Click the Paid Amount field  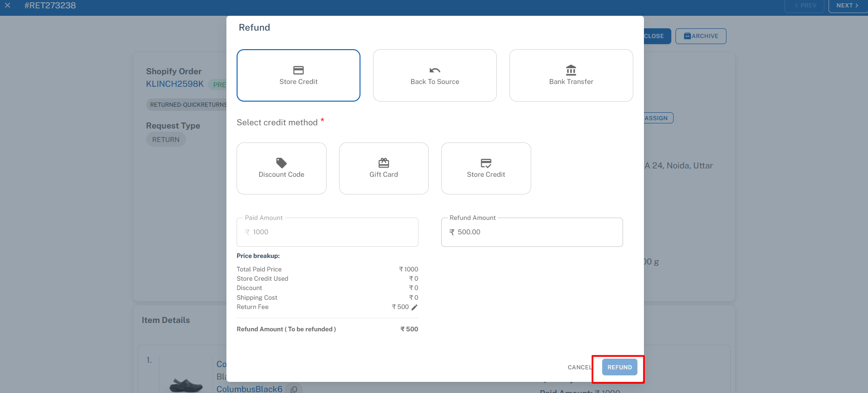[327, 232]
